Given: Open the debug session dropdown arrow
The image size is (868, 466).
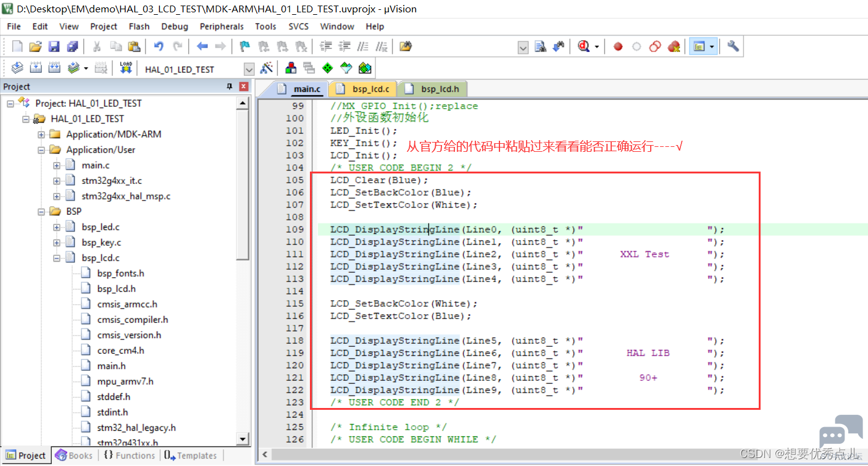Looking at the screenshot, I should click(596, 47).
